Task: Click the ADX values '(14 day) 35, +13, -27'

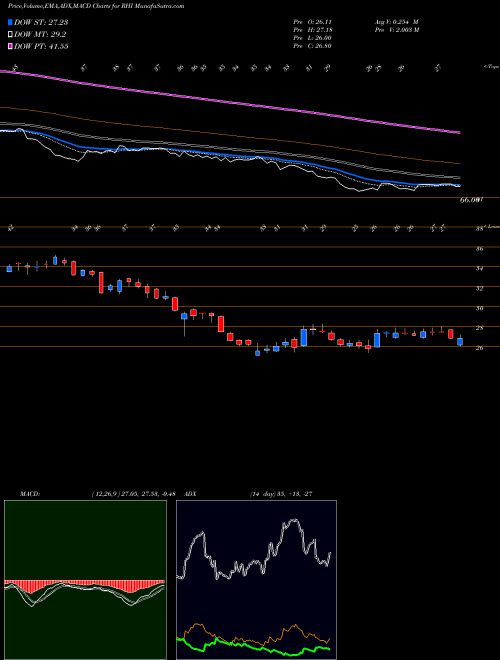Action: point(281,493)
